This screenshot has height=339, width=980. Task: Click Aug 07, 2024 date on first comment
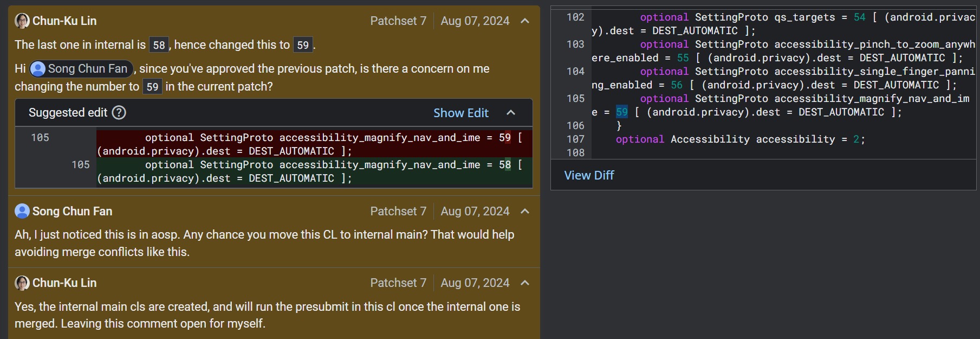pos(475,21)
